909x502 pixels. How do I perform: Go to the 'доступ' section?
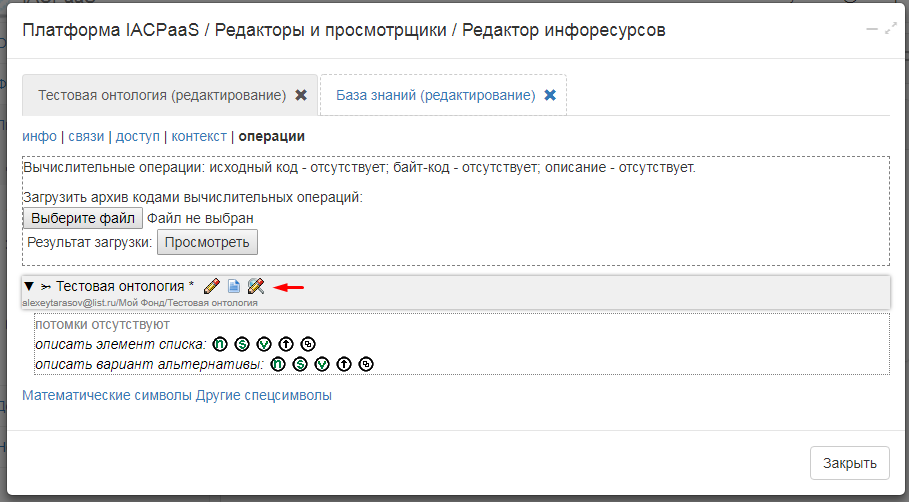[x=137, y=136]
